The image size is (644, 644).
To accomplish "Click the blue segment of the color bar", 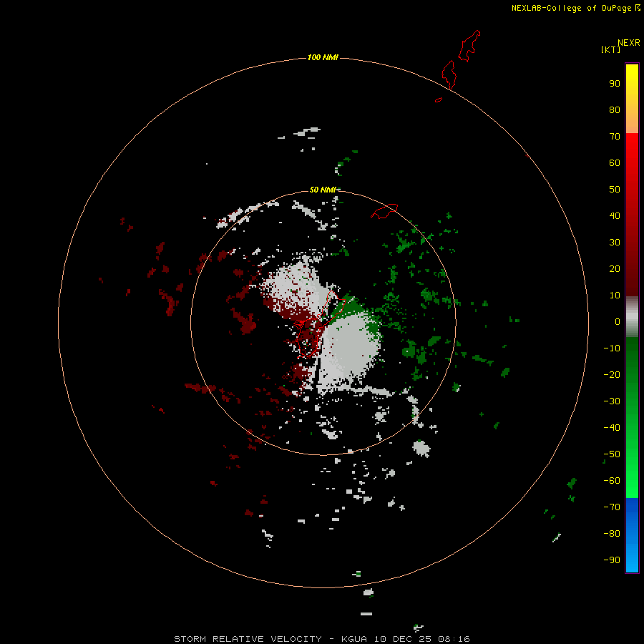I will click(632, 535).
